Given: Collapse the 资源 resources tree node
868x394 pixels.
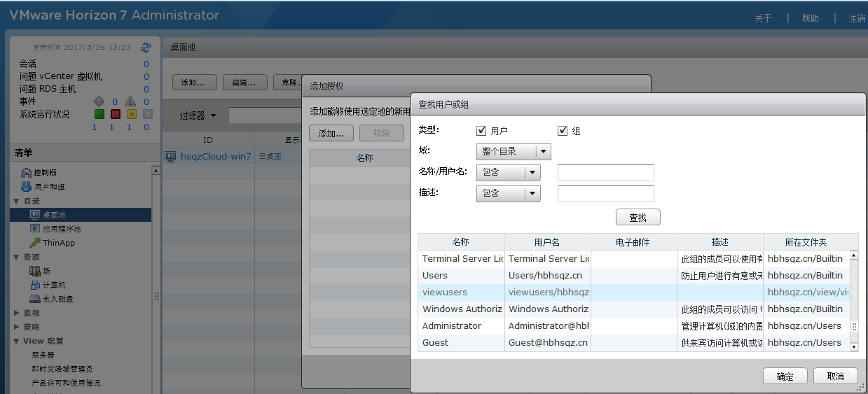Looking at the screenshot, I should click(x=17, y=257).
